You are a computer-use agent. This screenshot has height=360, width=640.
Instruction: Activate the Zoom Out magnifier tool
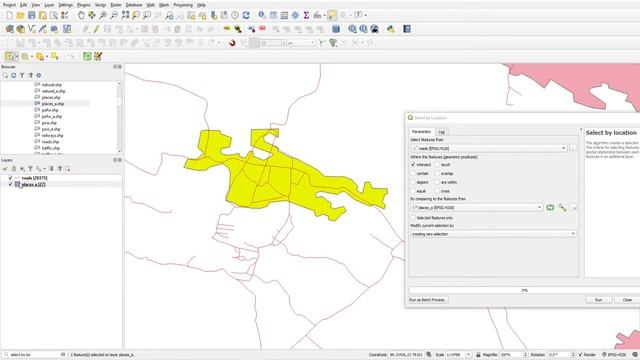114,15
